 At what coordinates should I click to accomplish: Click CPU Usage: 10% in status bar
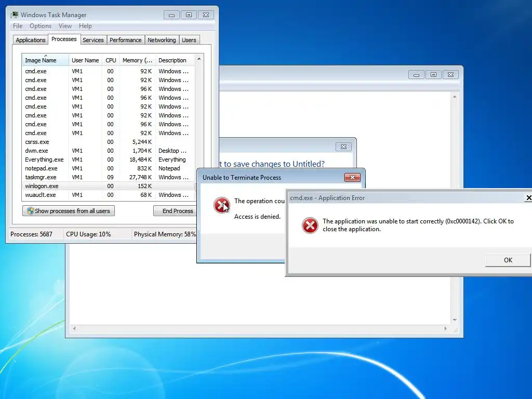[x=88, y=234]
